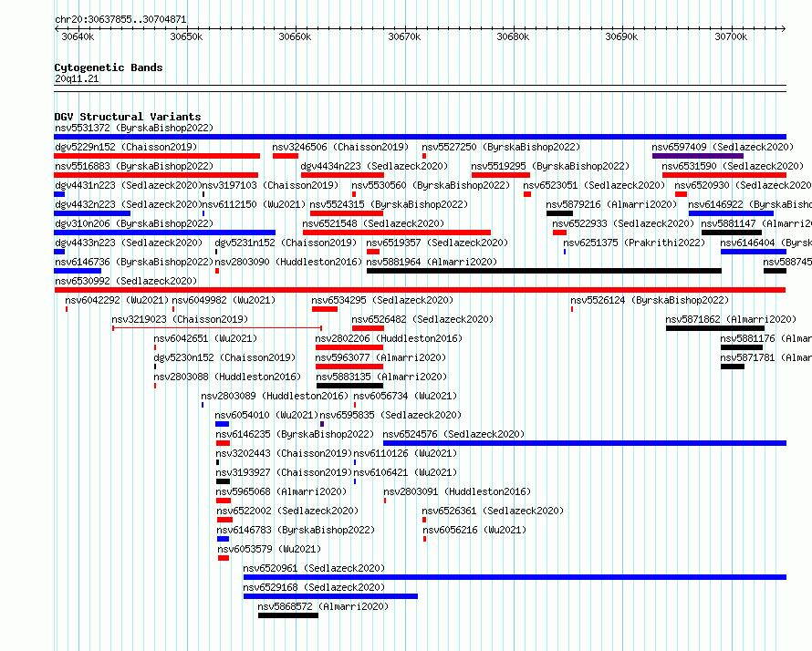Select nsv6042651 (Wu2021) label
The width and height of the screenshot is (812, 651).
[x=205, y=338]
